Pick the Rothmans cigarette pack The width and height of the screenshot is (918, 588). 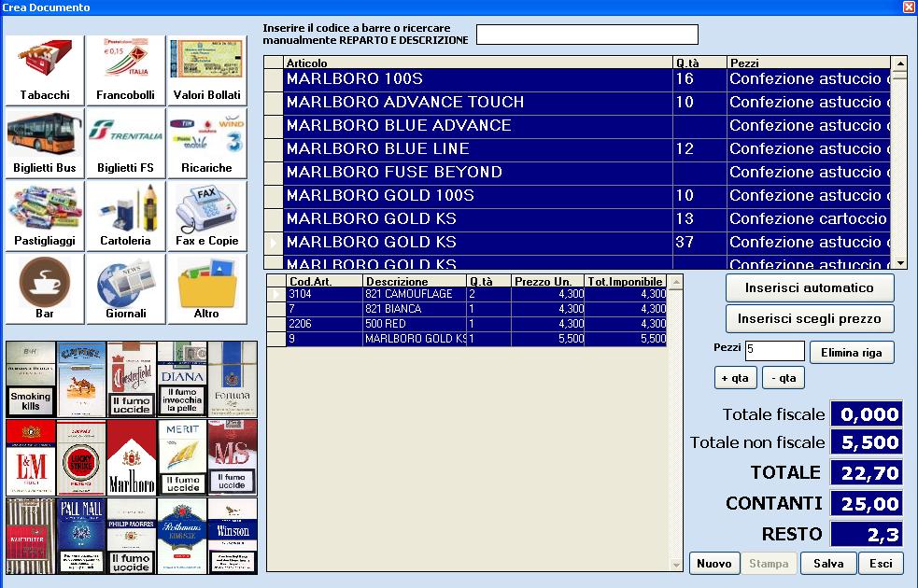coord(182,536)
